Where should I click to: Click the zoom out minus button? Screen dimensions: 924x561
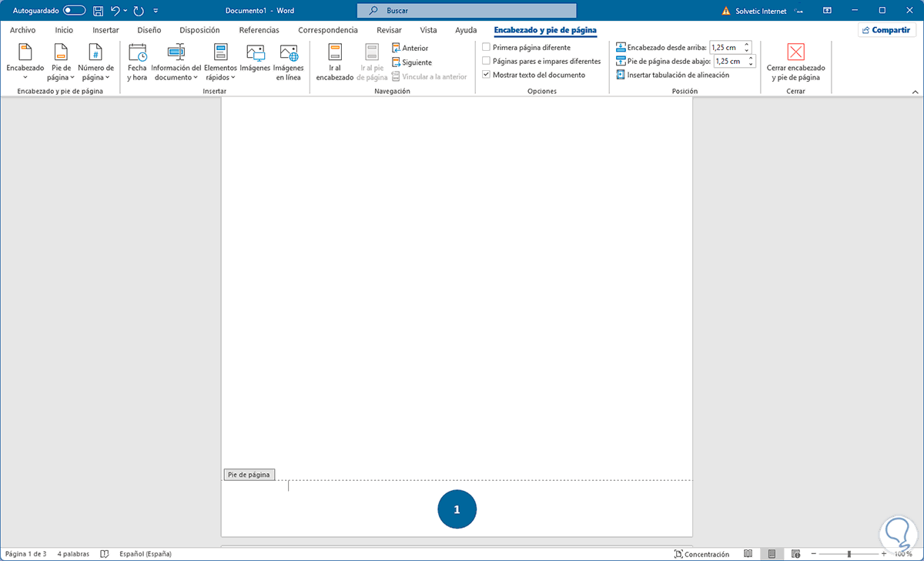pyautogui.click(x=813, y=554)
